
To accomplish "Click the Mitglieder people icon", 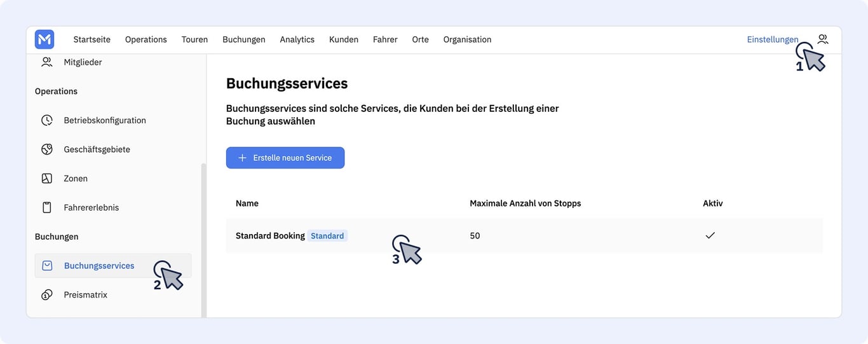I will [x=47, y=62].
